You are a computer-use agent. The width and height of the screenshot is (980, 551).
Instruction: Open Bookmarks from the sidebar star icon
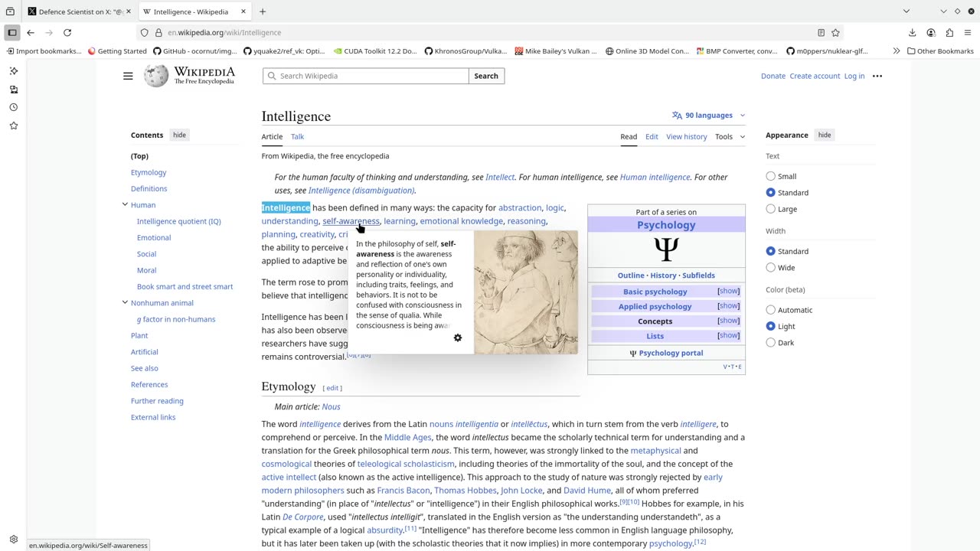click(x=14, y=126)
